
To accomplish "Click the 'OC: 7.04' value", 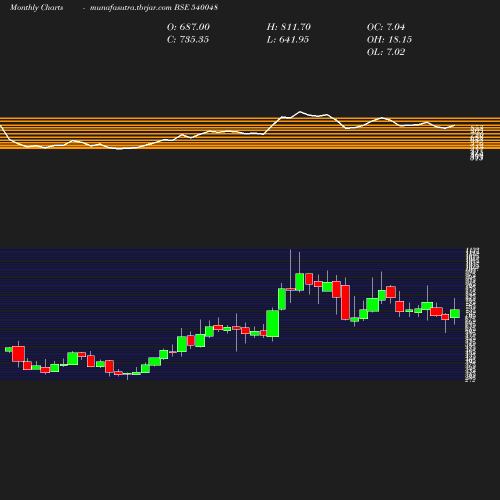I will (x=386, y=27).
